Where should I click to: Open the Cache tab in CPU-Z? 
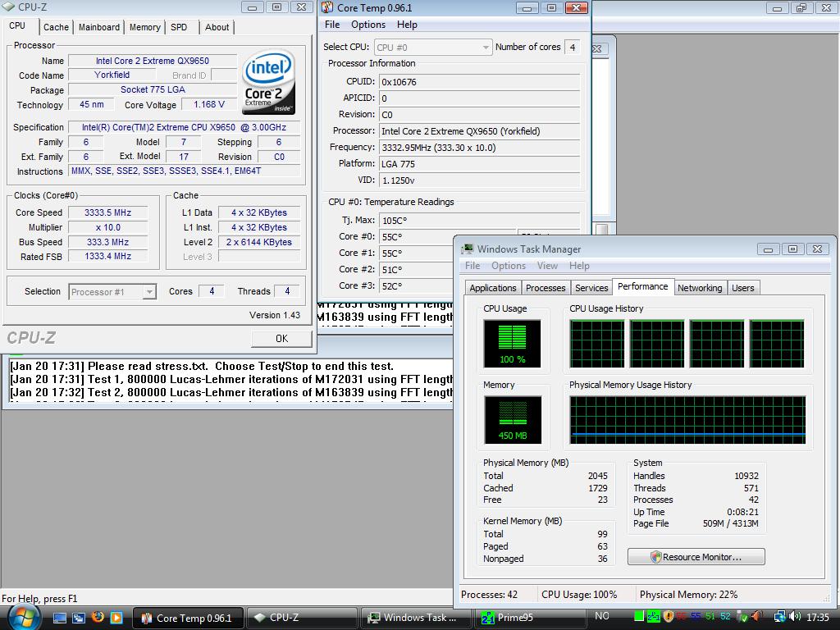pyautogui.click(x=56, y=27)
